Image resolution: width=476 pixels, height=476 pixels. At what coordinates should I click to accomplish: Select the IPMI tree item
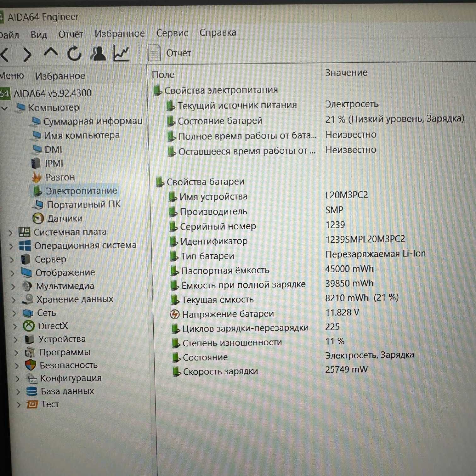point(48,163)
